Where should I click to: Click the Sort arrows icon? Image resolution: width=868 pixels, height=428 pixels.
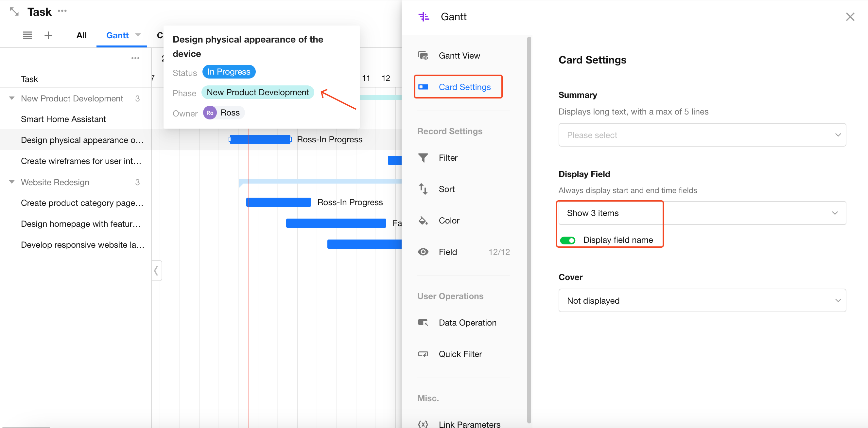(x=423, y=189)
